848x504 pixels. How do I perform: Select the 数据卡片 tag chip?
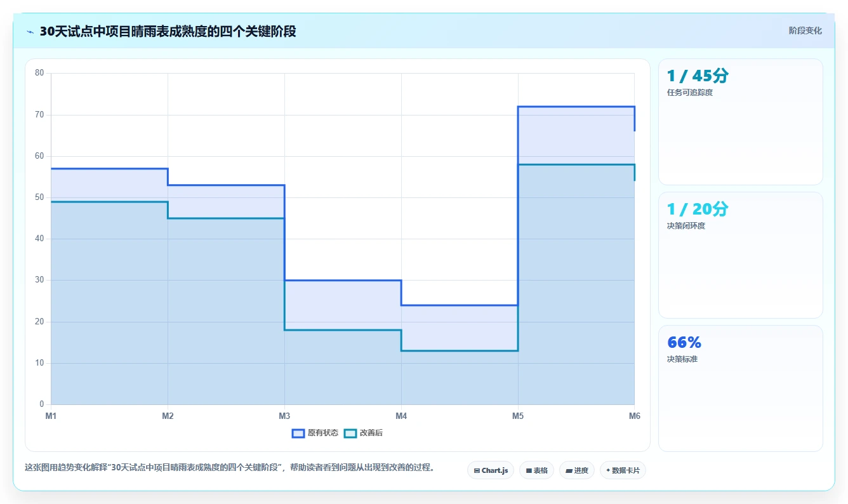[623, 470]
